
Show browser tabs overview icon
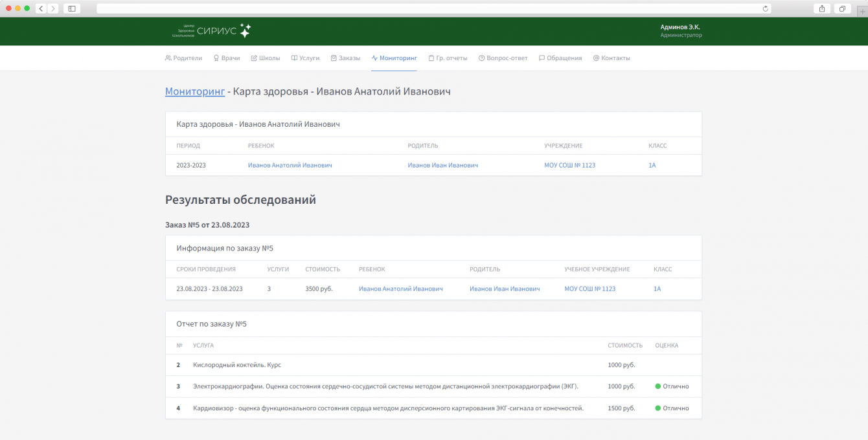point(842,8)
